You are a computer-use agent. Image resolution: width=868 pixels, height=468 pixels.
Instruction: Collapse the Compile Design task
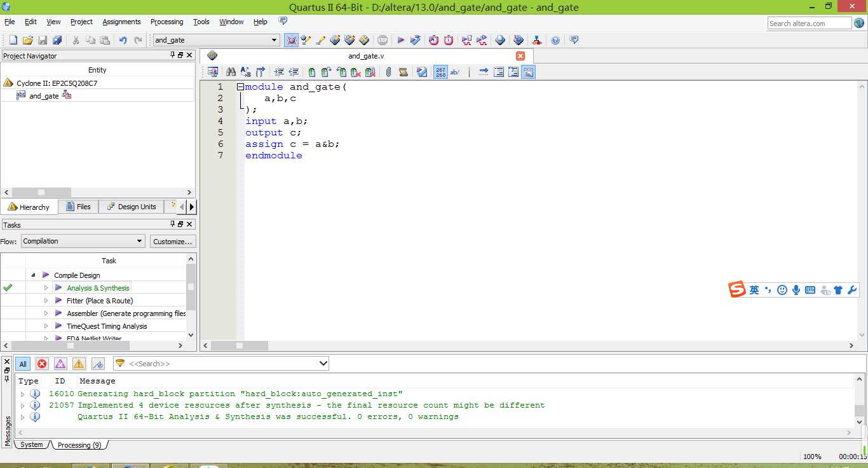point(33,275)
